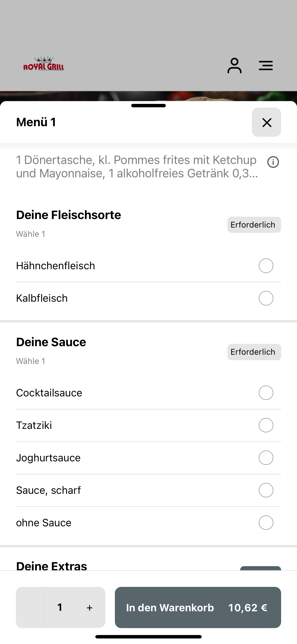This screenshot has height=644, width=297.
Task: Tap the Erforderlich badge for Fleischsorte
Action: [x=254, y=225]
